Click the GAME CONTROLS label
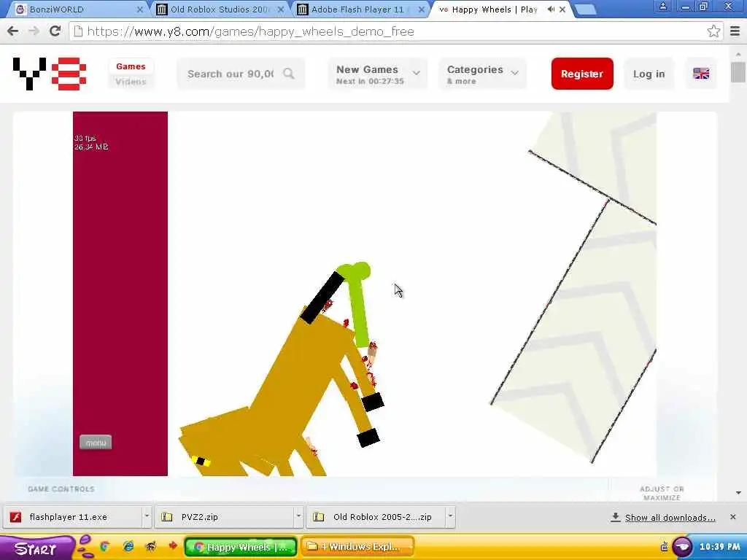 tap(61, 489)
